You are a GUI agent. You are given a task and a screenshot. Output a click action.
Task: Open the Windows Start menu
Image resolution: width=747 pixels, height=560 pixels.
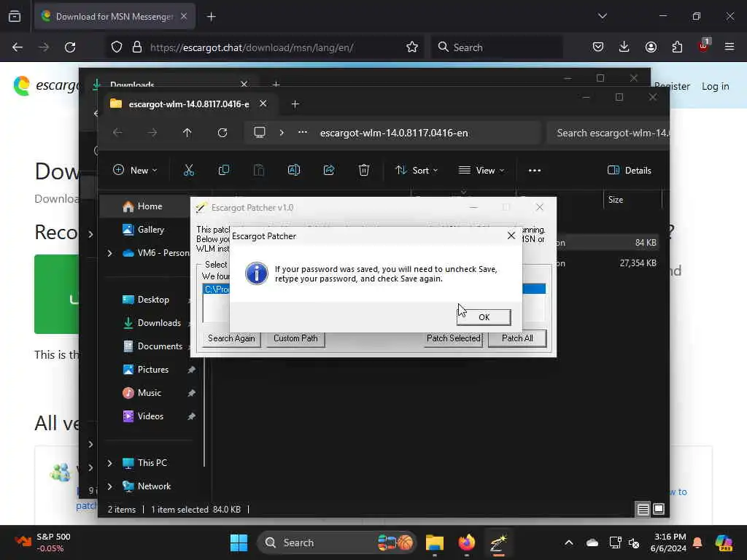(x=239, y=542)
